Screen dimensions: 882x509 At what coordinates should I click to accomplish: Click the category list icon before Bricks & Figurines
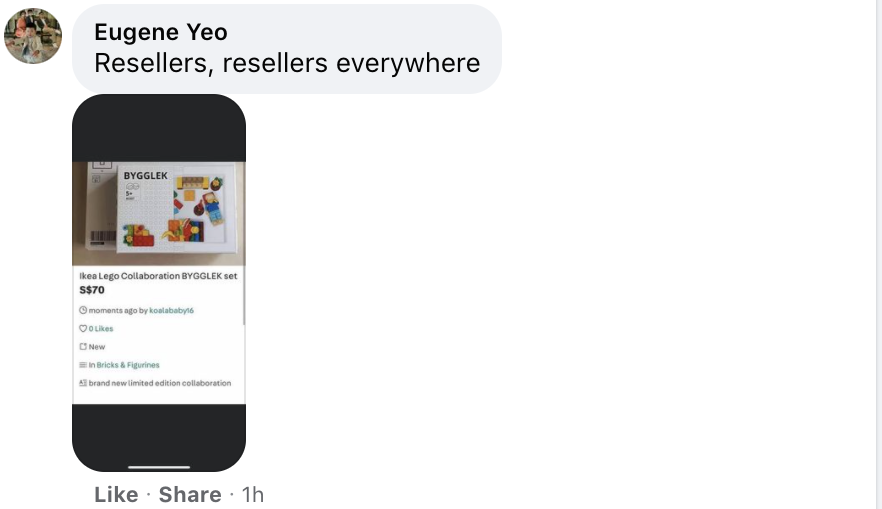(83, 364)
